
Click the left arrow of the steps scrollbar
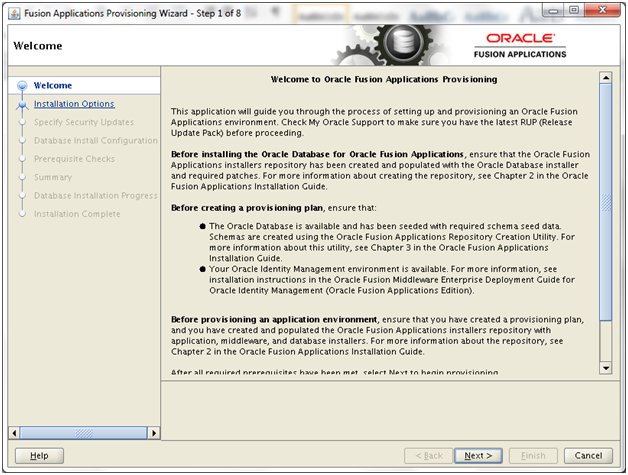coord(14,433)
